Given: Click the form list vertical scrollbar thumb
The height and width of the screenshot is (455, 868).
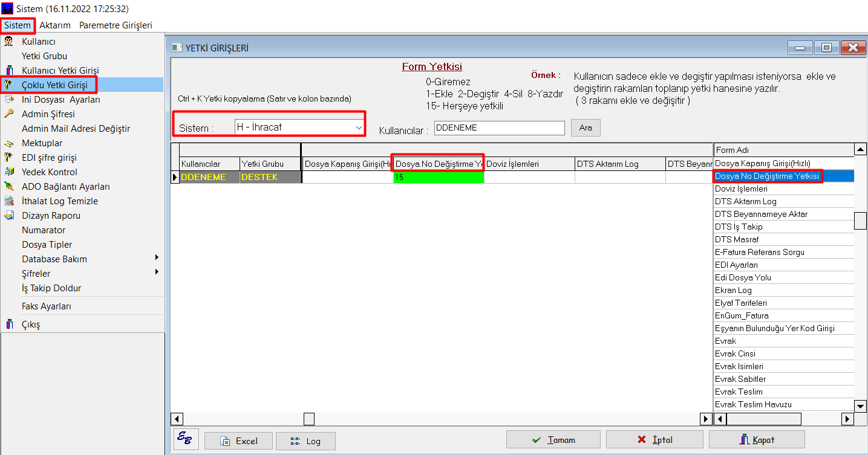Looking at the screenshot, I should pos(860,221).
